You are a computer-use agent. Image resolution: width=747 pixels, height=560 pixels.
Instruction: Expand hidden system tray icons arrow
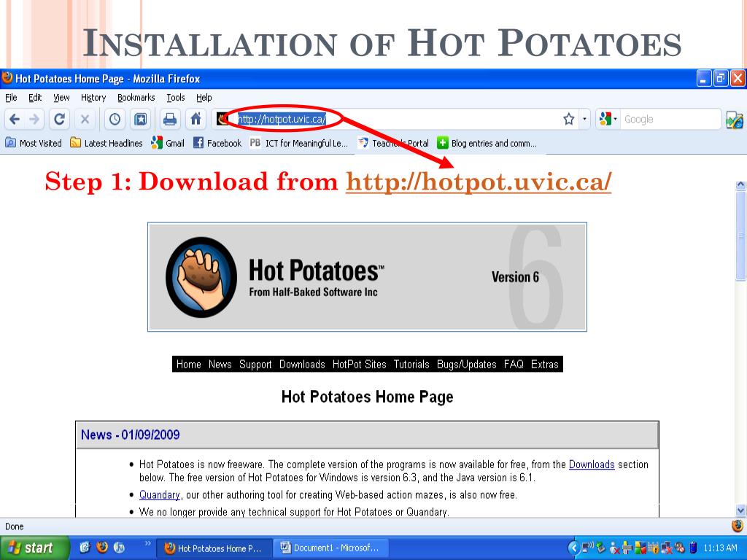click(x=574, y=548)
